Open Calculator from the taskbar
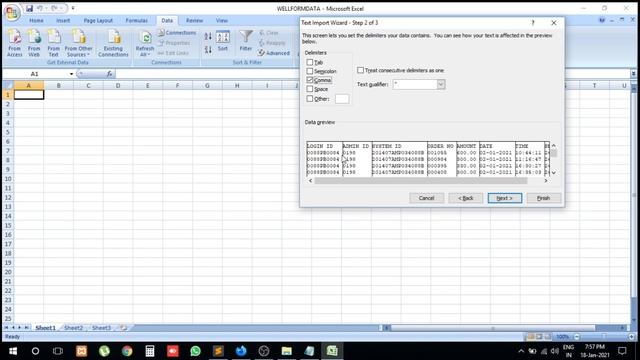Image resolution: width=640 pixels, height=360 pixels. [150, 351]
